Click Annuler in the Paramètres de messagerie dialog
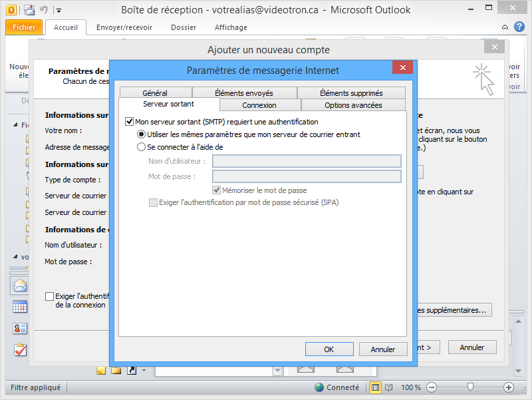Screen dimensions: 532x400 pyautogui.click(x=383, y=349)
